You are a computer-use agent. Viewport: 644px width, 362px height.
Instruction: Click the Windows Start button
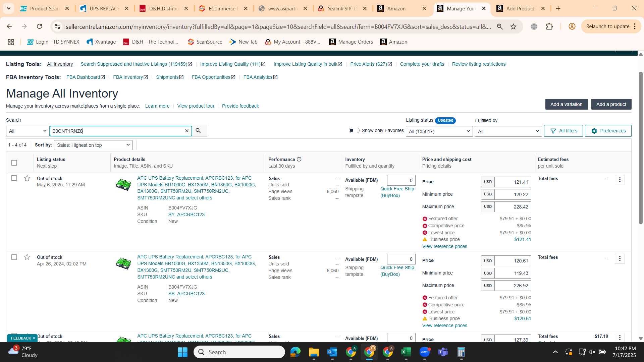[182, 352]
